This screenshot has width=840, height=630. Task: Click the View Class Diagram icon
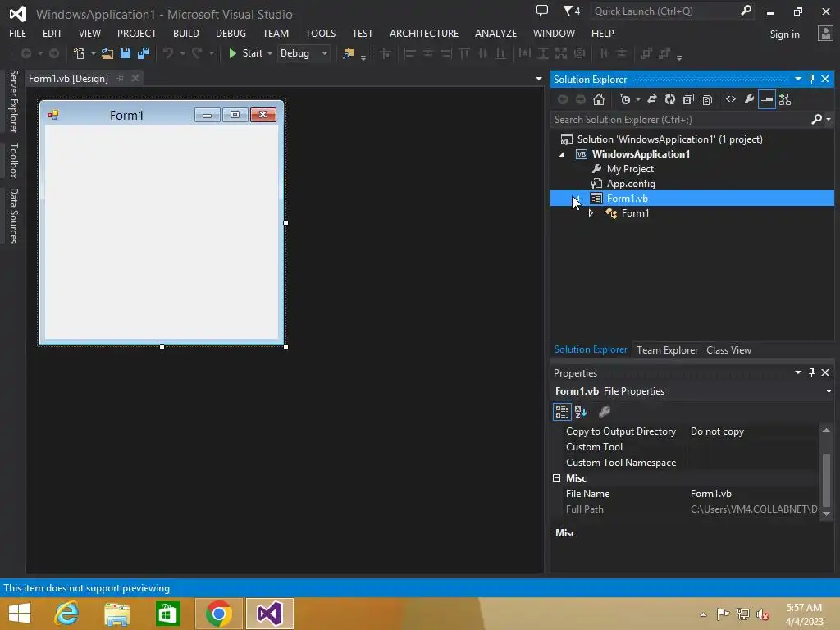(785, 99)
